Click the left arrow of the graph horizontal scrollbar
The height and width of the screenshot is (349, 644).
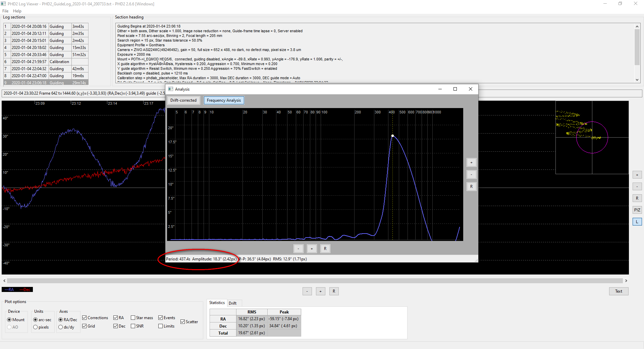pyautogui.click(x=4, y=281)
